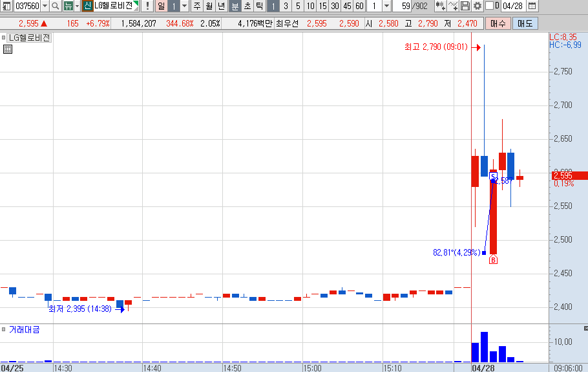Save chart using the floppy disk icon
The width and height of the screenshot is (588, 372).
pyautogui.click(x=465, y=6)
